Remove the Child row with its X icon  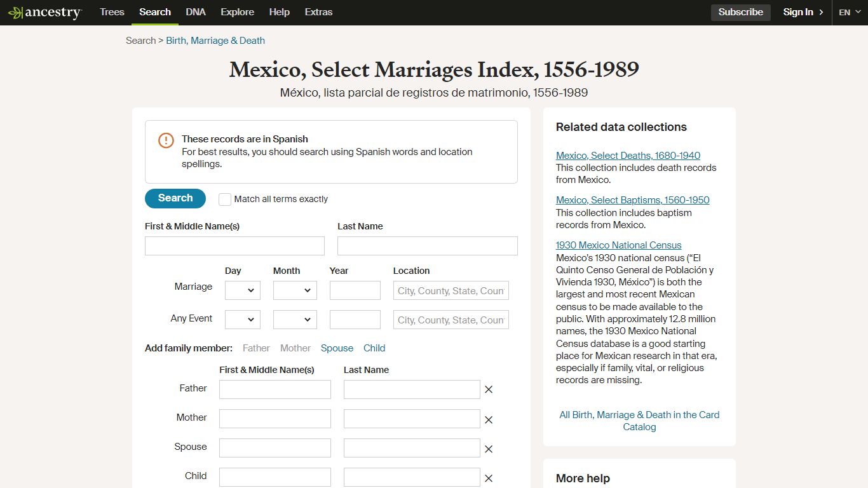pyautogui.click(x=489, y=478)
